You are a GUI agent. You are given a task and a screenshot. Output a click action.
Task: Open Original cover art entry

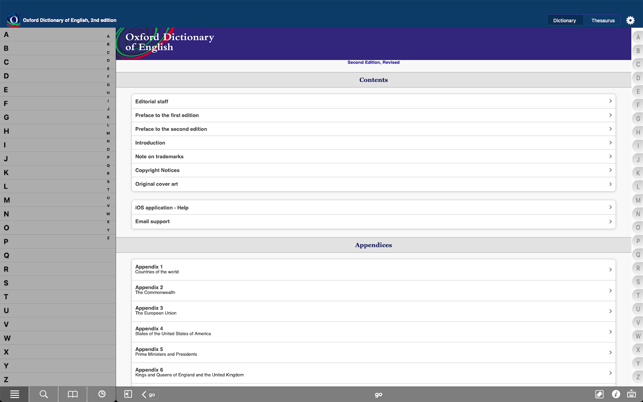(x=373, y=184)
